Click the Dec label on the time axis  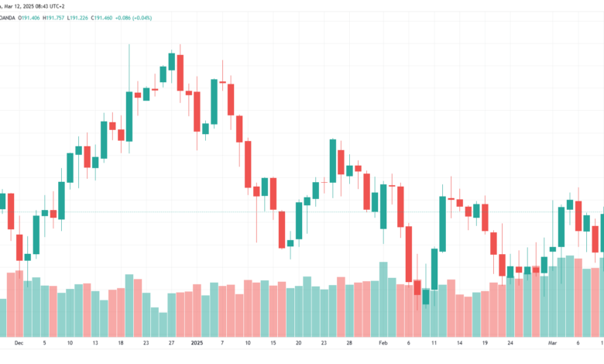(x=19, y=343)
